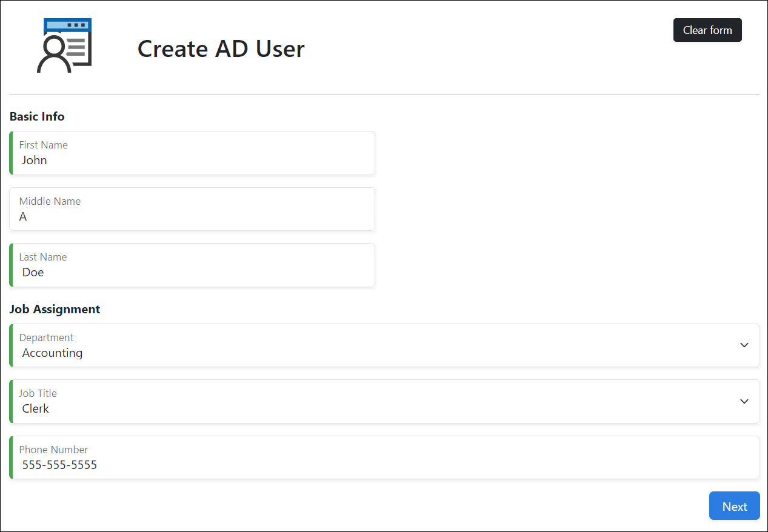Click the Job Assignment section heading

(55, 309)
